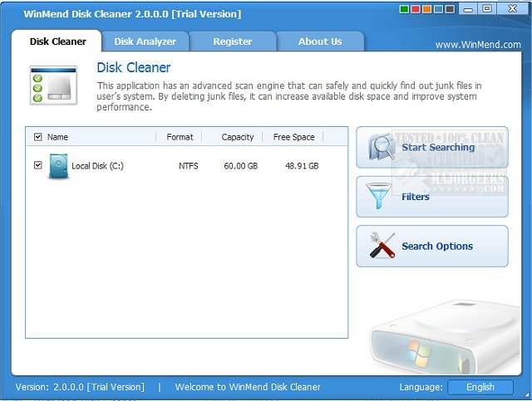
Task: Click the 48.91 GB free space value
Action: point(302,166)
